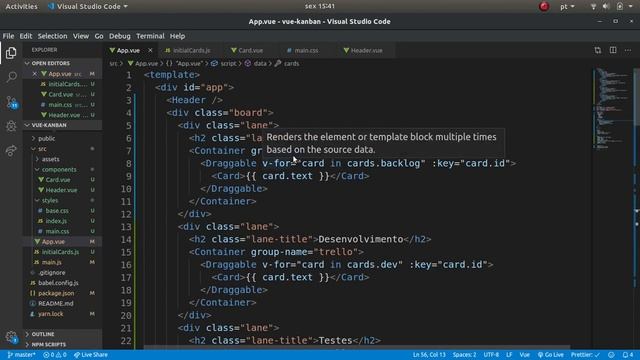Viewport: 640px width, 360px height.
Task: Open errors and warnings count in status bar
Action: click(x=55, y=355)
